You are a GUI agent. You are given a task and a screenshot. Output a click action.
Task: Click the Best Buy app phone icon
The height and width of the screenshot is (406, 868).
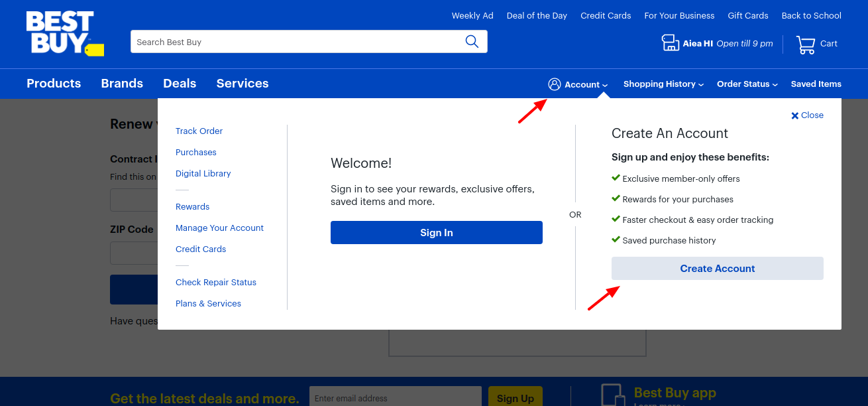tap(612, 395)
